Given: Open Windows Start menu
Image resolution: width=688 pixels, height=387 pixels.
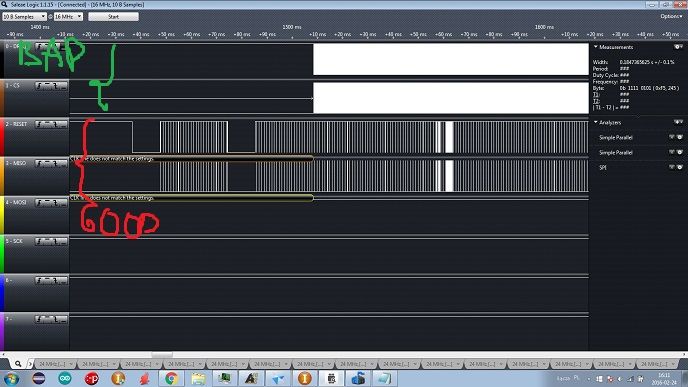Looking at the screenshot, I should pyautogui.click(x=12, y=378).
